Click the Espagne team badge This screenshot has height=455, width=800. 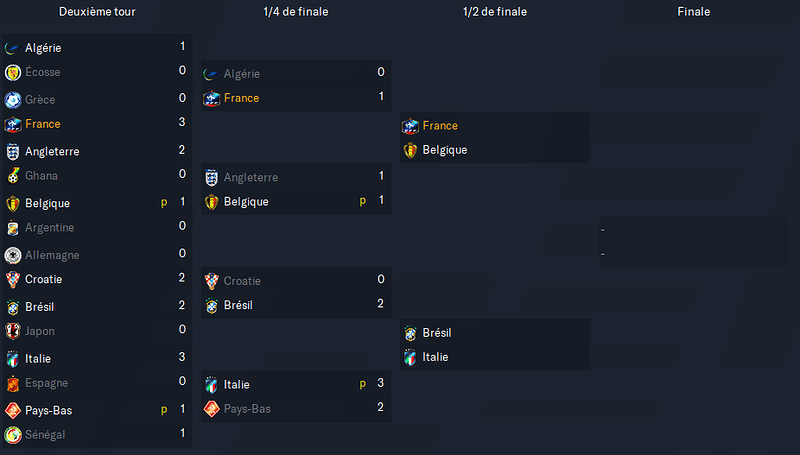coord(13,384)
